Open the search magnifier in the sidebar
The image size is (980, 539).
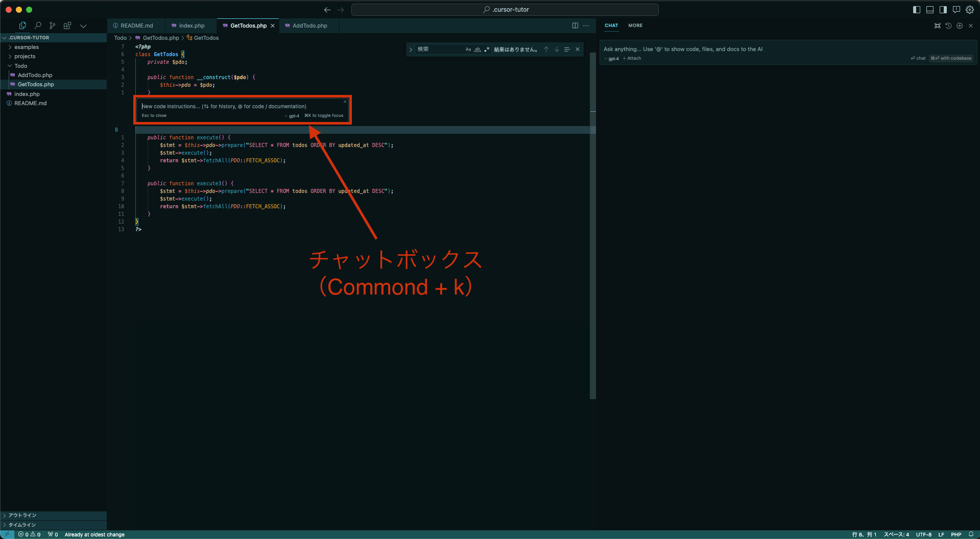[x=37, y=25]
